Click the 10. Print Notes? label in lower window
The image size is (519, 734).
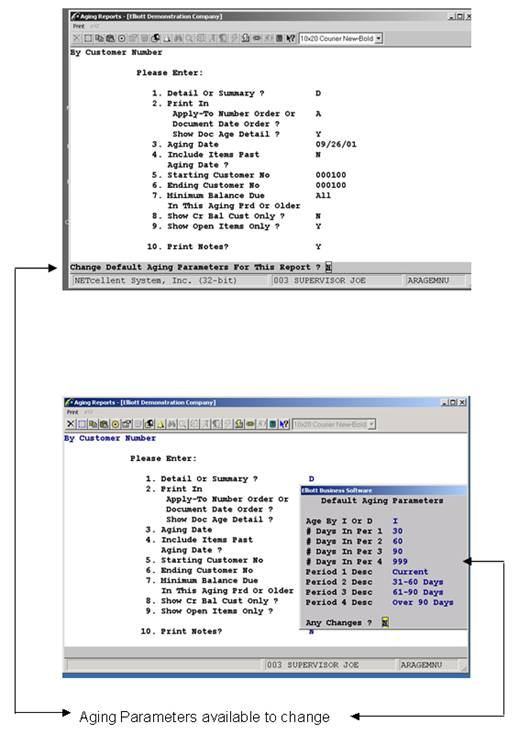182,631
